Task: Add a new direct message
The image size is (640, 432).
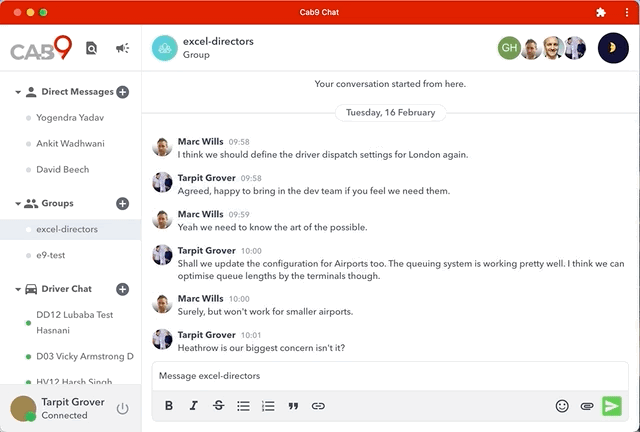Action: (x=122, y=92)
